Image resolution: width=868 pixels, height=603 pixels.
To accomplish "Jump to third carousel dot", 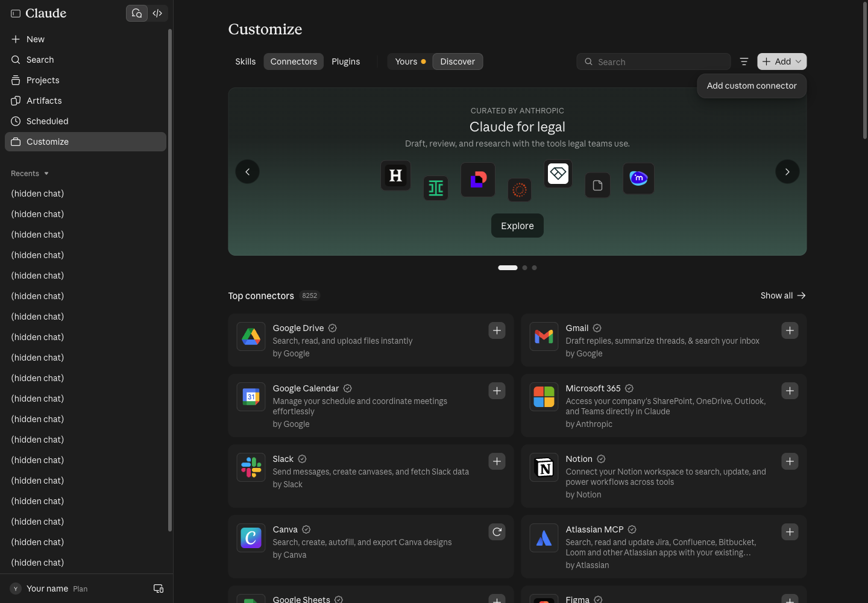I will click(x=534, y=268).
